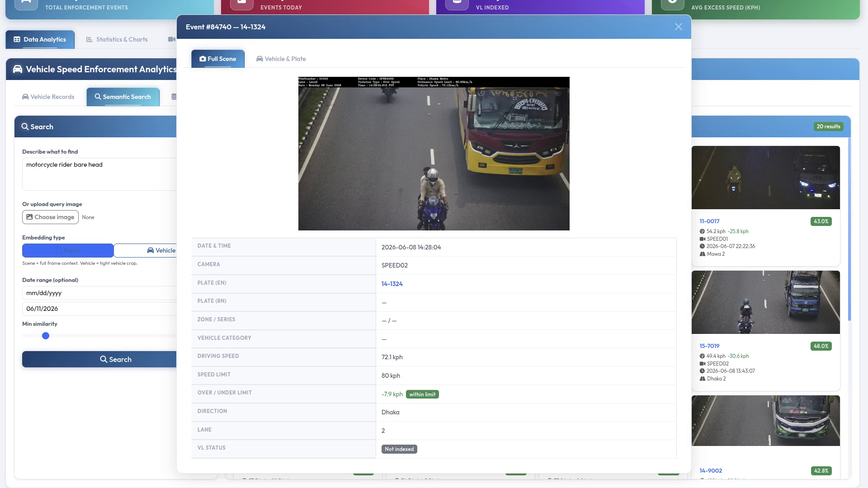Viewport: 868px width, 488px height.
Task: Select the Semantic Search tab
Action: point(123,97)
